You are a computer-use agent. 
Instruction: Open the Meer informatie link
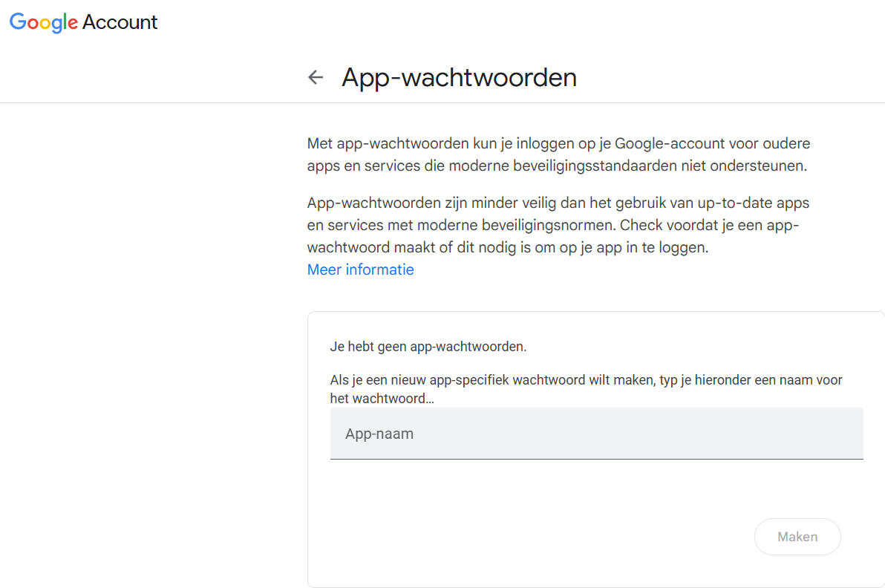[360, 269]
